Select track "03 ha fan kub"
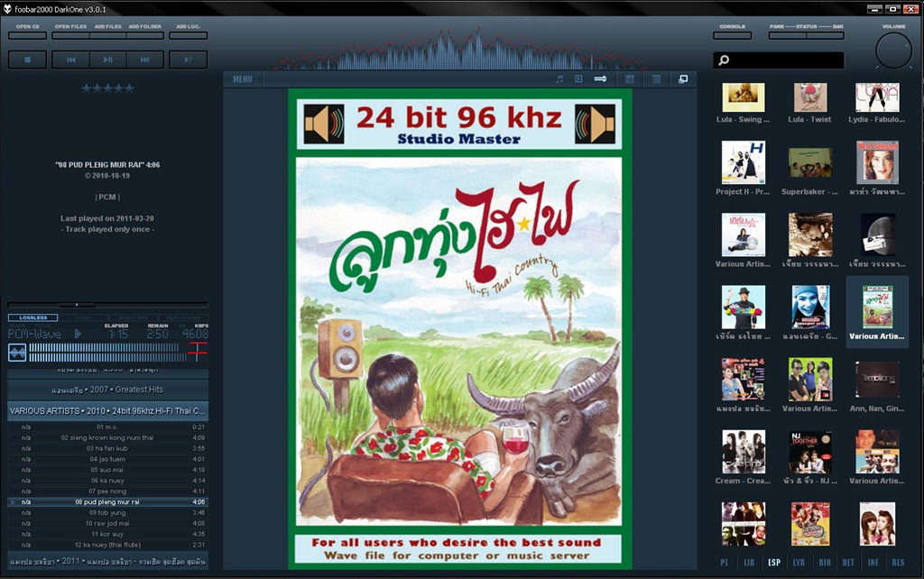This screenshot has width=924, height=579. pyautogui.click(x=108, y=448)
